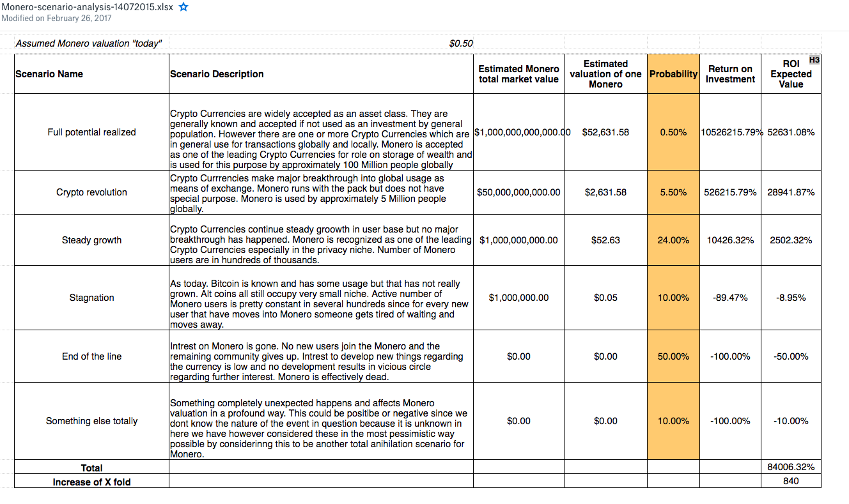Select the 50.00% probability cell
Image resolution: width=849 pixels, height=504 pixels.
[673, 356]
